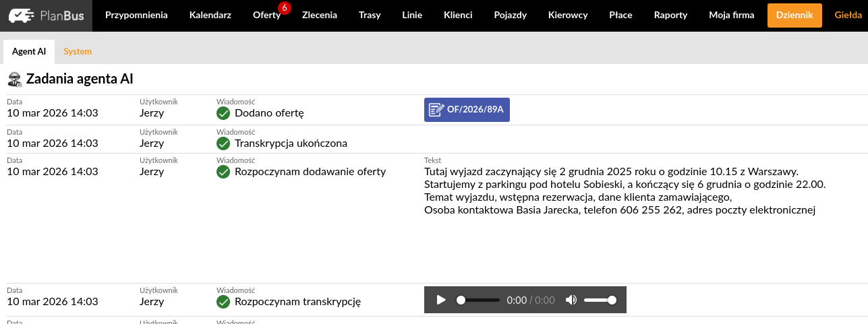Adjust the audio volume slider

[x=600, y=300]
